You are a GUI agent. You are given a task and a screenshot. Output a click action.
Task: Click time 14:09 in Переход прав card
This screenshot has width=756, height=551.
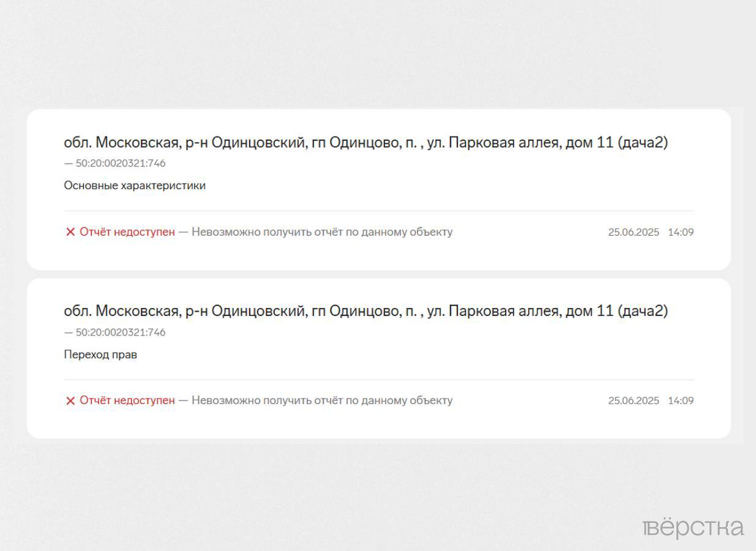pyautogui.click(x=681, y=401)
